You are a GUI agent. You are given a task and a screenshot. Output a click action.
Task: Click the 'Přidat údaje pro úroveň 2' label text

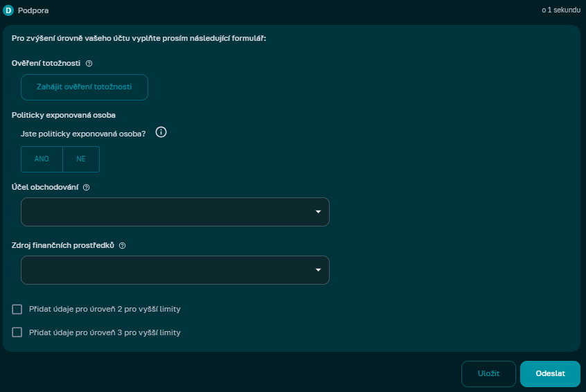point(105,309)
